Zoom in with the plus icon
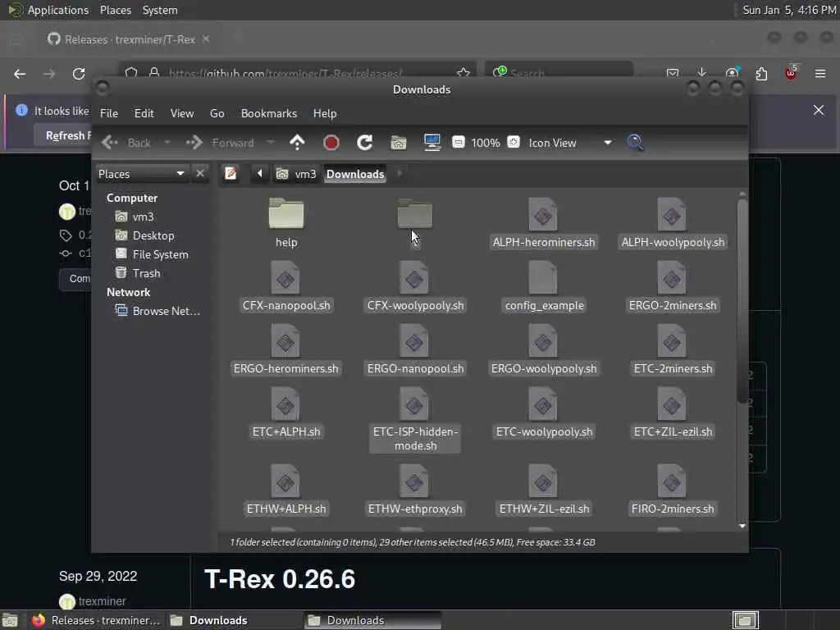Image resolution: width=840 pixels, height=630 pixels. point(514,142)
